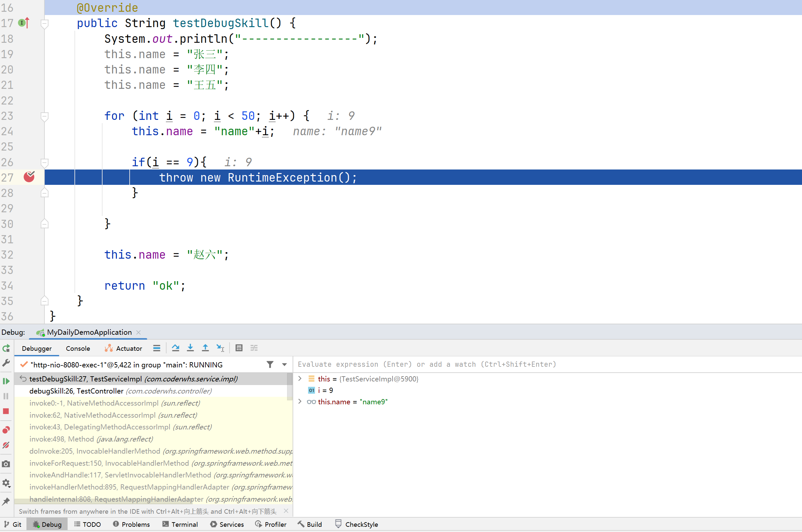Image resolution: width=802 pixels, height=532 pixels.
Task: Pin the debug tab
Action: [x=6, y=501]
